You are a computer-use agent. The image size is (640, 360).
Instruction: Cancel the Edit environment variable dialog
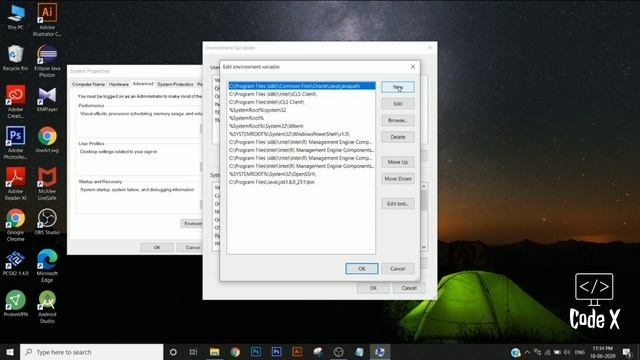click(x=398, y=269)
